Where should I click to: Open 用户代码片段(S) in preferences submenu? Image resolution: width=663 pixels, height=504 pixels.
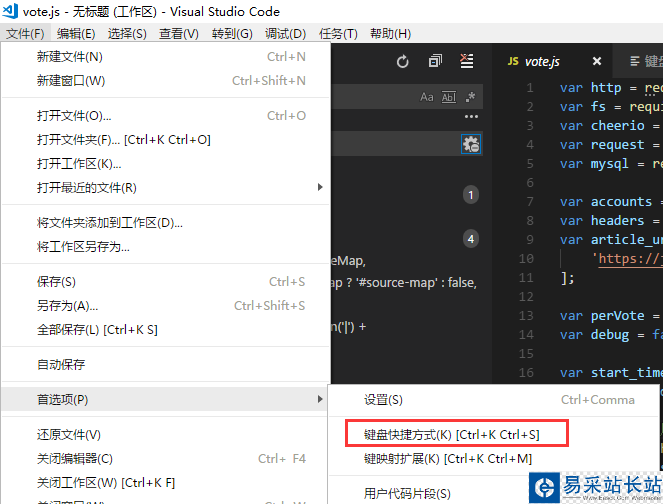point(429,493)
